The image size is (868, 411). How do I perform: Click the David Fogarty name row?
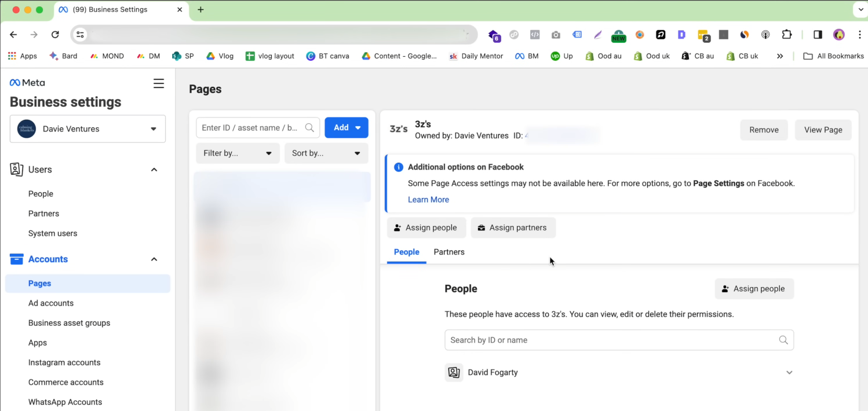(619, 372)
